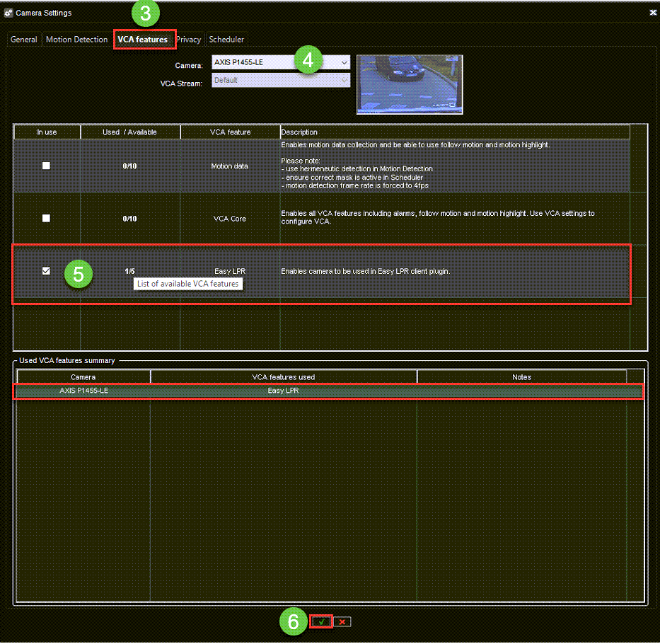
Task: Select the Easy LPR feature row
Action: [x=230, y=270]
